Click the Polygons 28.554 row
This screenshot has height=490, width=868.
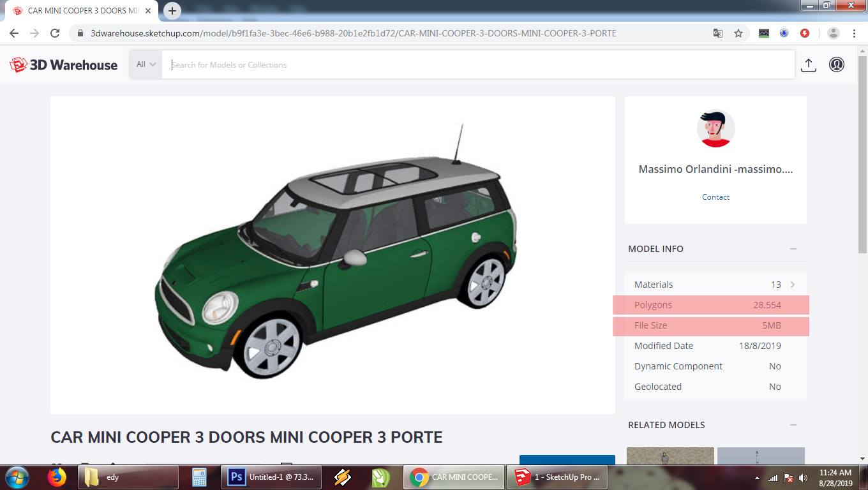click(x=711, y=305)
